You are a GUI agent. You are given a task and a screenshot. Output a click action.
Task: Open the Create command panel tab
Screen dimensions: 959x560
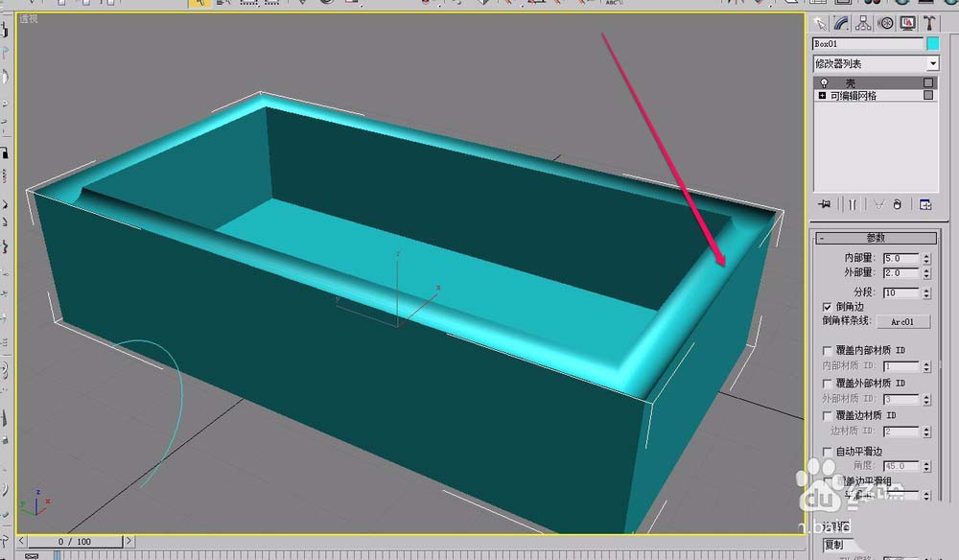coord(819,23)
